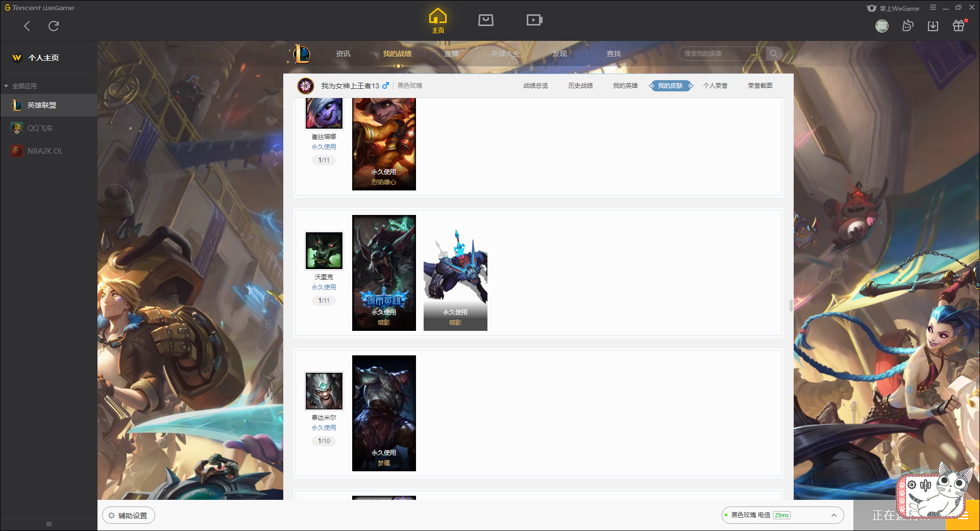Click the 我为女神上王者13 summoner name

click(350, 86)
